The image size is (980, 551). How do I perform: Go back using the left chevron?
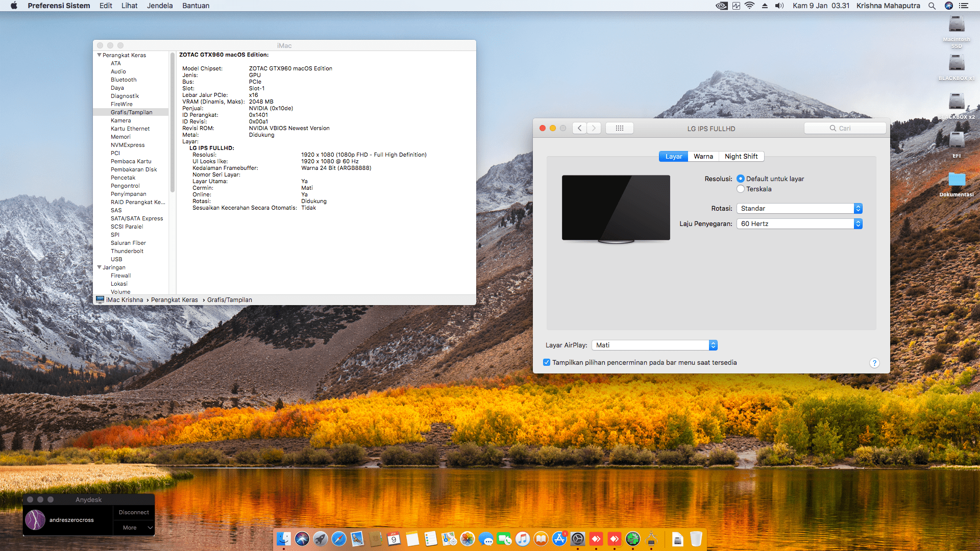coord(579,128)
